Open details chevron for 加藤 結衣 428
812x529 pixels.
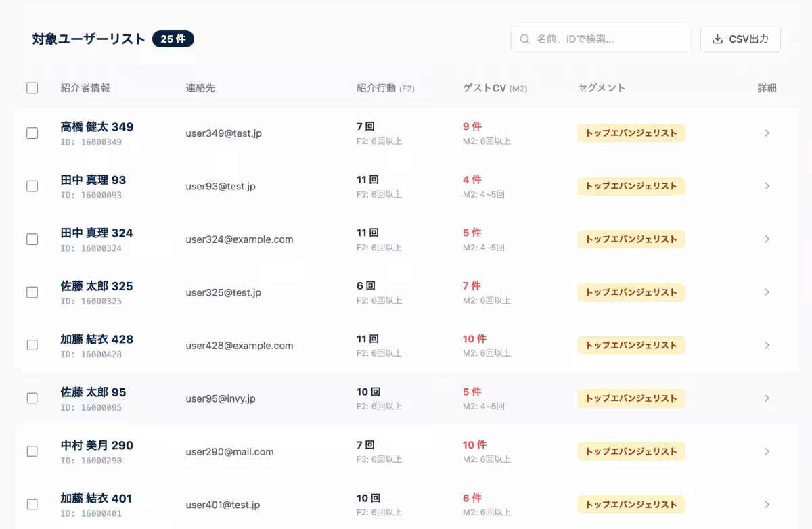coord(767,345)
